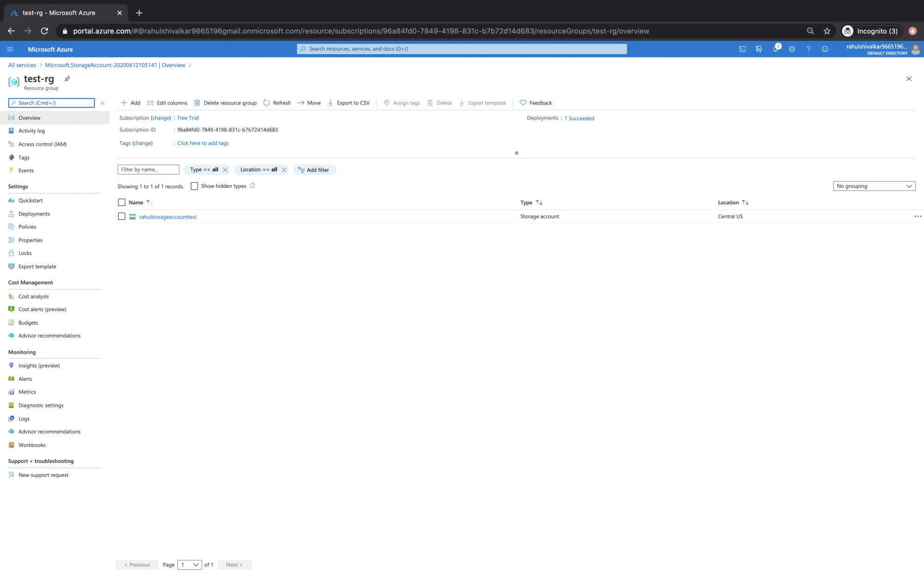Click the Feedback icon in the toolbar
This screenshot has height=578, width=924.
point(535,103)
